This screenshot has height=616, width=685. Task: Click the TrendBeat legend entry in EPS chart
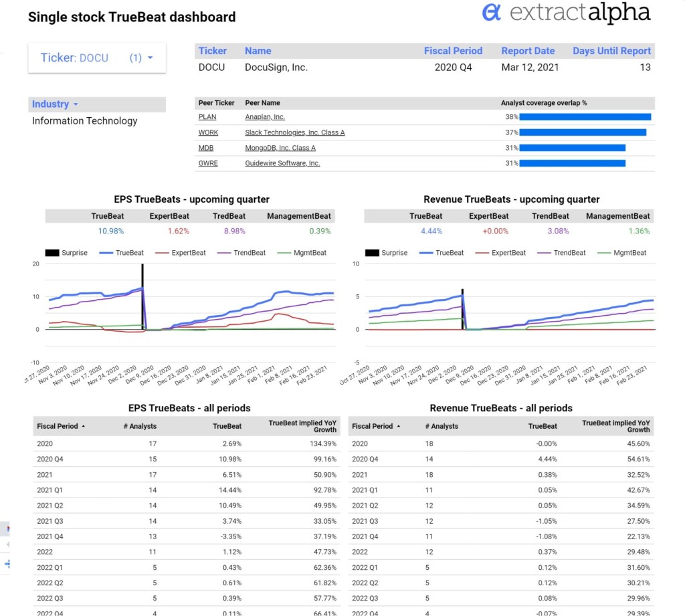pyautogui.click(x=241, y=253)
